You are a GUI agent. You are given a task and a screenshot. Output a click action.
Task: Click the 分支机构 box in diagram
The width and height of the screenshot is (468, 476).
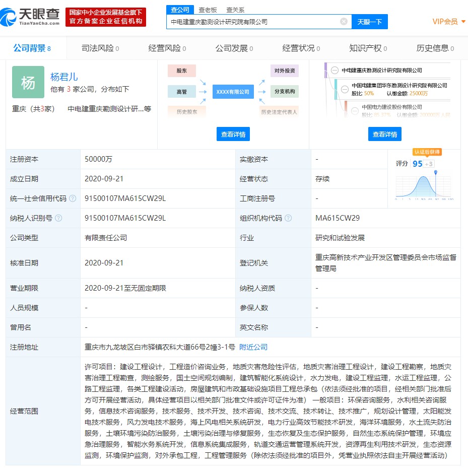point(285,91)
